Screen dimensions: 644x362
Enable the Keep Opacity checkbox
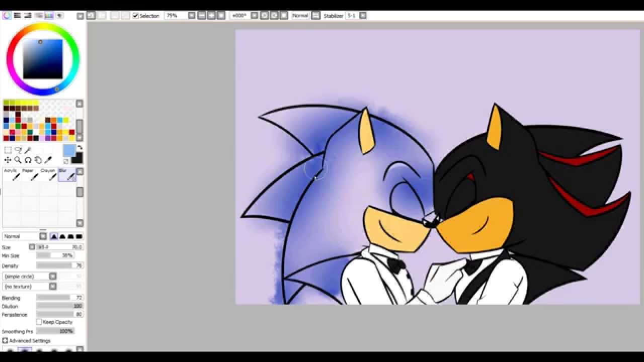pyautogui.click(x=40, y=322)
